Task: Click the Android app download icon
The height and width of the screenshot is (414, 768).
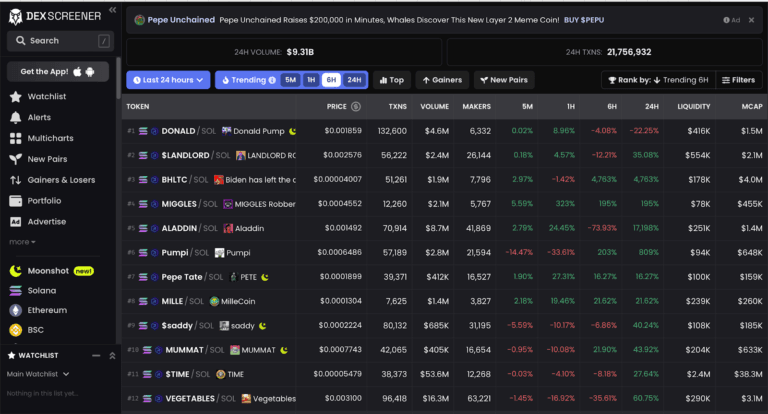Action: point(90,72)
